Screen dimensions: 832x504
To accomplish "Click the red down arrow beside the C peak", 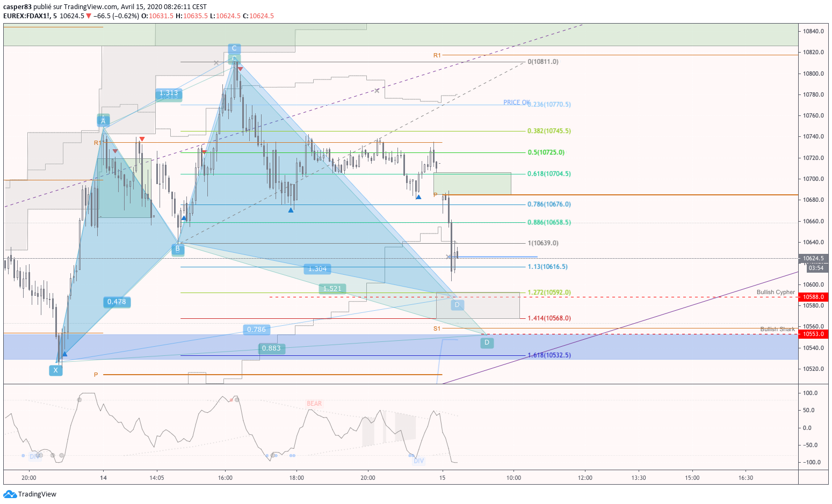I will 240,69.
